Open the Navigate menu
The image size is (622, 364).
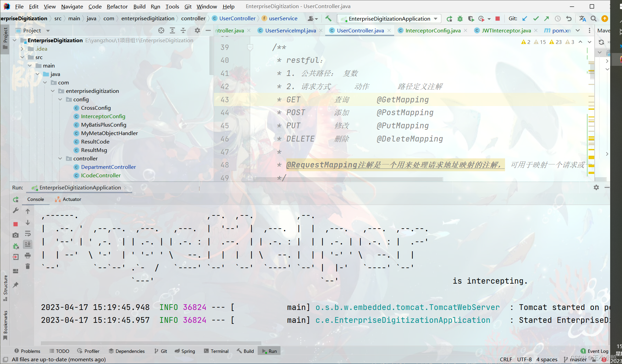point(72,6)
